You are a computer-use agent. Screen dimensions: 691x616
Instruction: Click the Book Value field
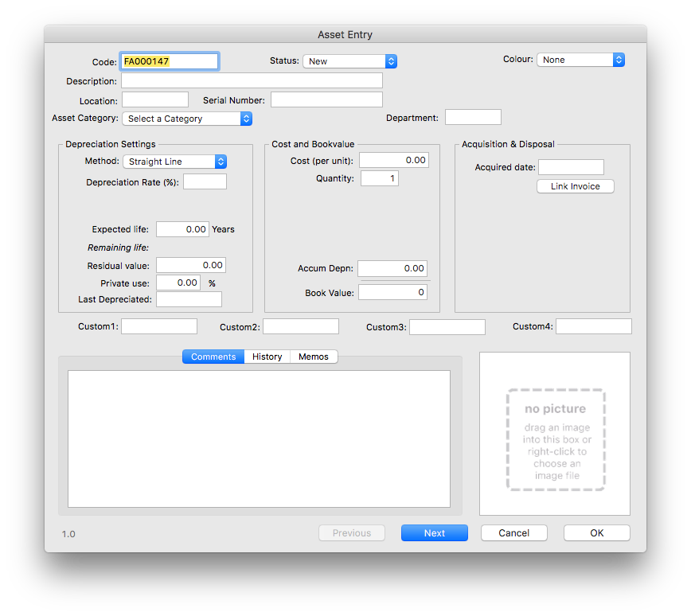click(x=392, y=292)
